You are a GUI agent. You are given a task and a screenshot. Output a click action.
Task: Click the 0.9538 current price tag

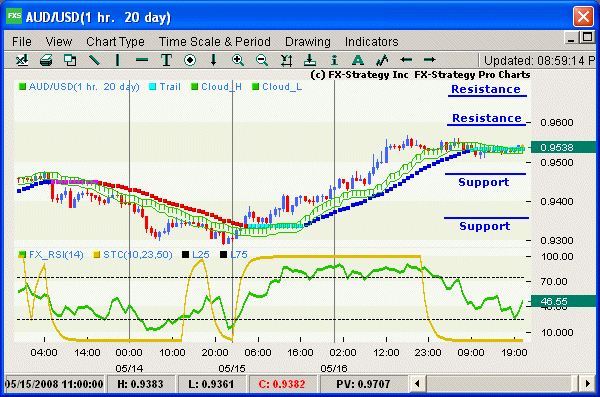[562, 147]
